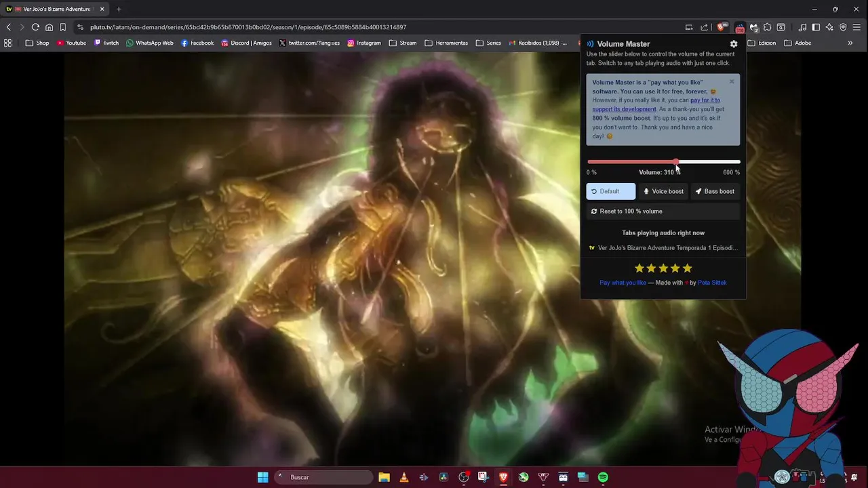This screenshot has width=868, height=488.
Task: Open the Adobe bookmark folder
Action: [797, 43]
